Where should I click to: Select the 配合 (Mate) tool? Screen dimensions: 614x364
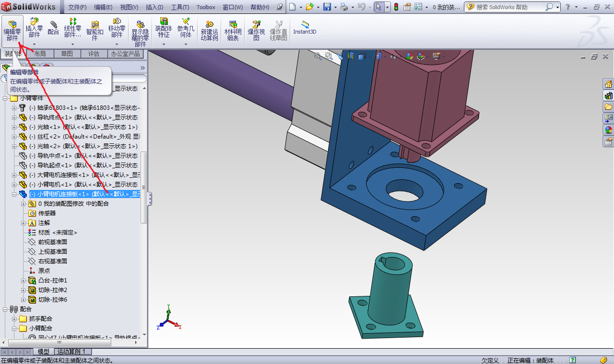pos(53,28)
